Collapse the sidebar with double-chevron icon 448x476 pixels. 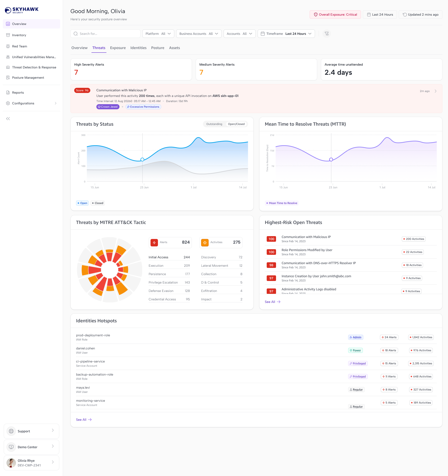[8, 118]
